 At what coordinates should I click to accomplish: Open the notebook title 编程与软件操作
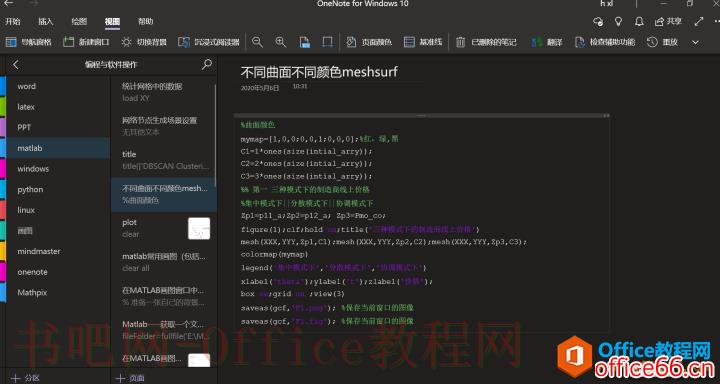tap(111, 65)
